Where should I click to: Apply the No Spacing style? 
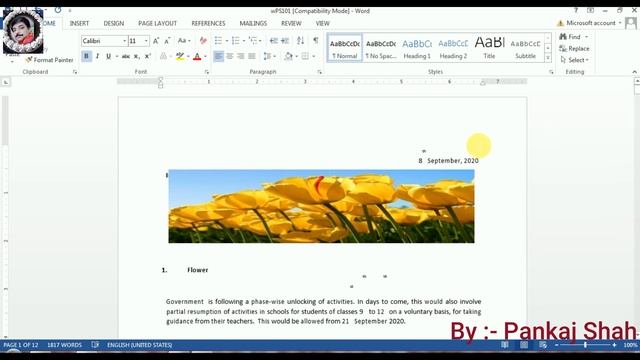click(380, 48)
